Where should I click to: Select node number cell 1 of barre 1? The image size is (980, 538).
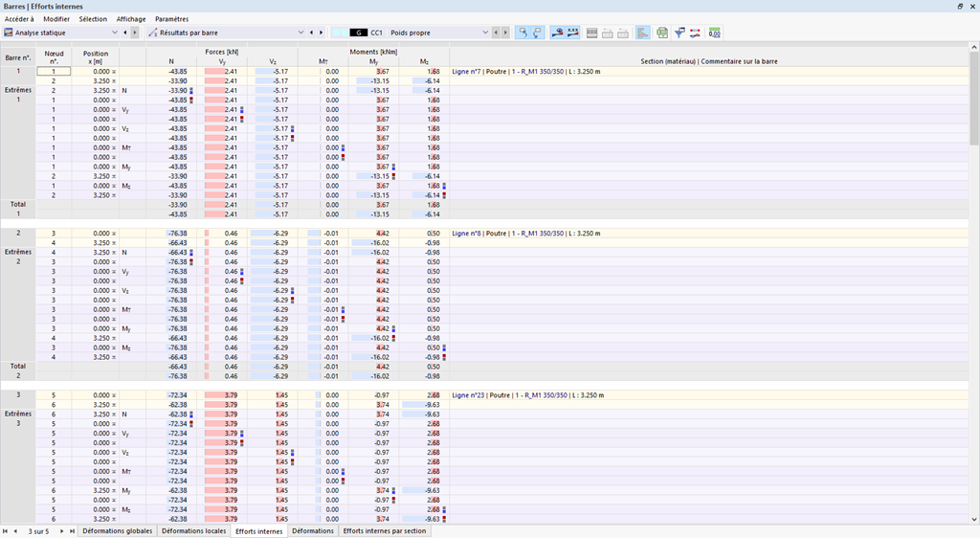click(x=54, y=71)
